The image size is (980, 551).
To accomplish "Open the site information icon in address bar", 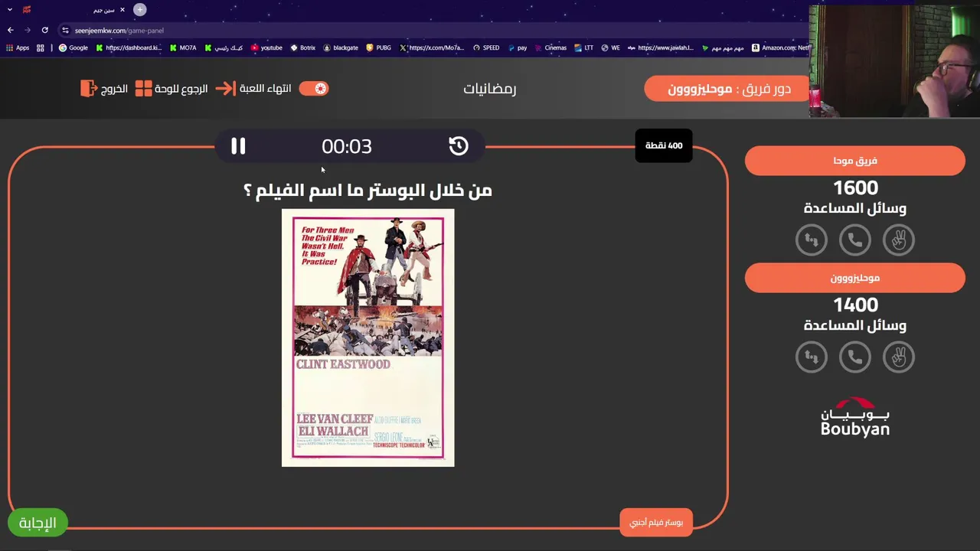I will (66, 31).
